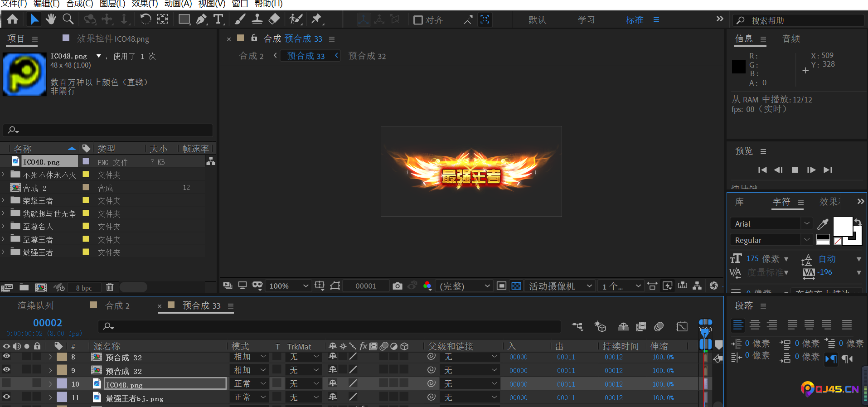Select the Roto Brush tool
The image size is (868, 407).
point(296,19)
